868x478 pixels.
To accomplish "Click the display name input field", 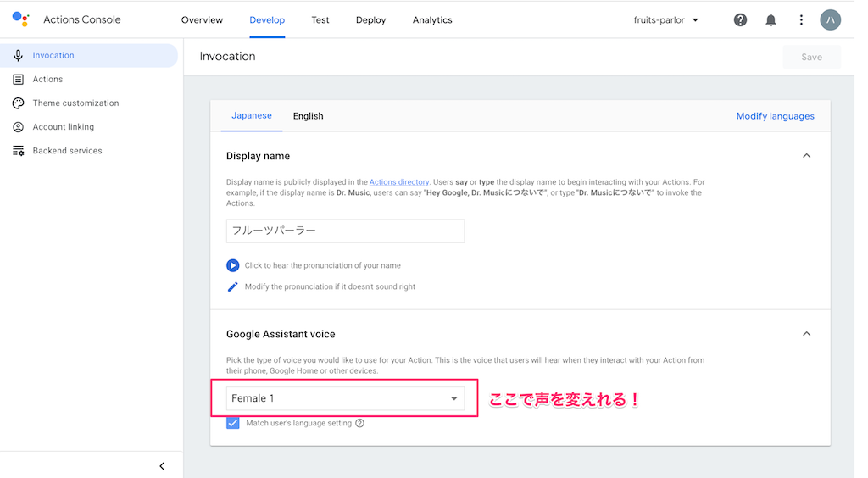I will tap(345, 231).
